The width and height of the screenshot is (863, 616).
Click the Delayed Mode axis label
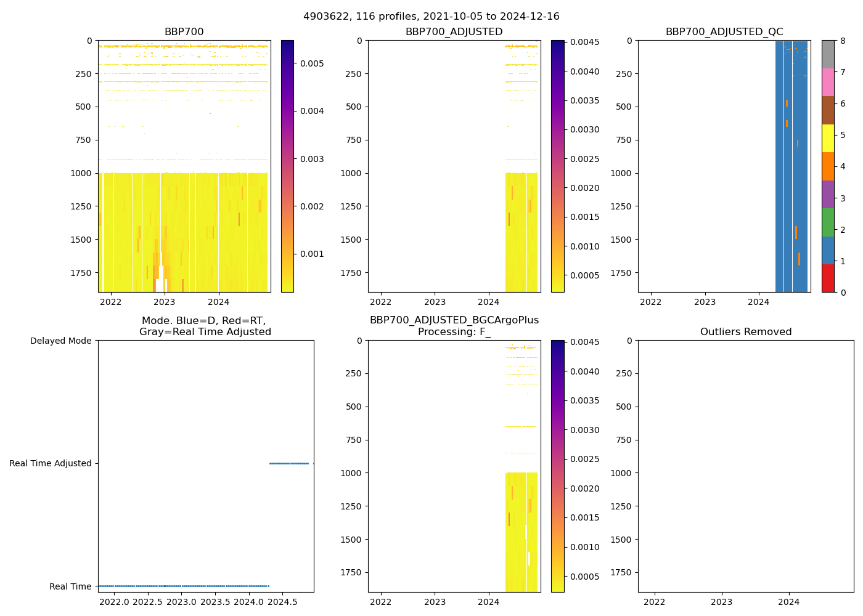[x=60, y=341]
